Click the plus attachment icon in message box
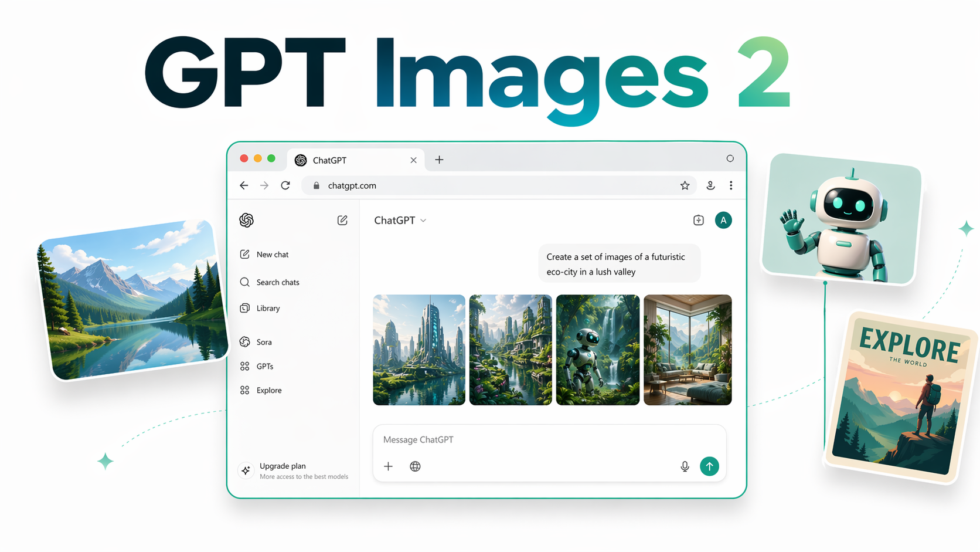The height and width of the screenshot is (552, 980). pyautogui.click(x=388, y=466)
